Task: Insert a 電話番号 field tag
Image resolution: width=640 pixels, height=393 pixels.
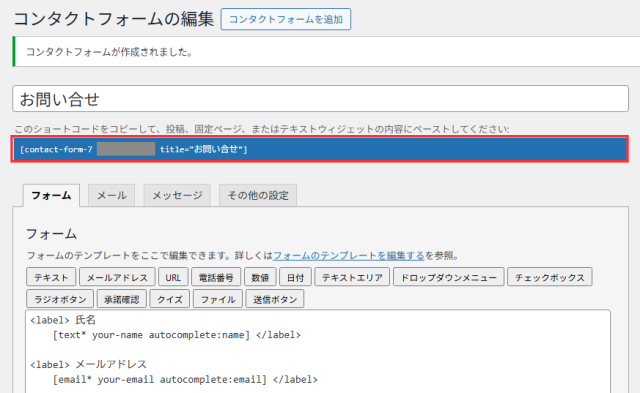Action: 216,278
